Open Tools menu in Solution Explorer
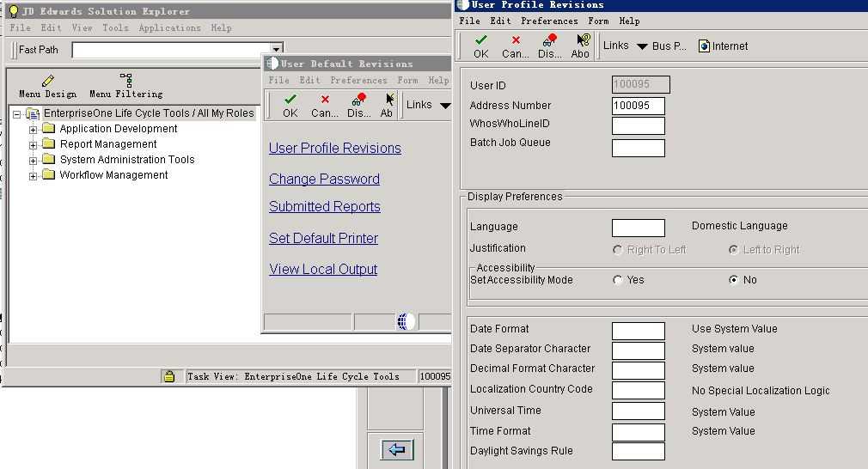The image size is (868, 469). pos(115,27)
